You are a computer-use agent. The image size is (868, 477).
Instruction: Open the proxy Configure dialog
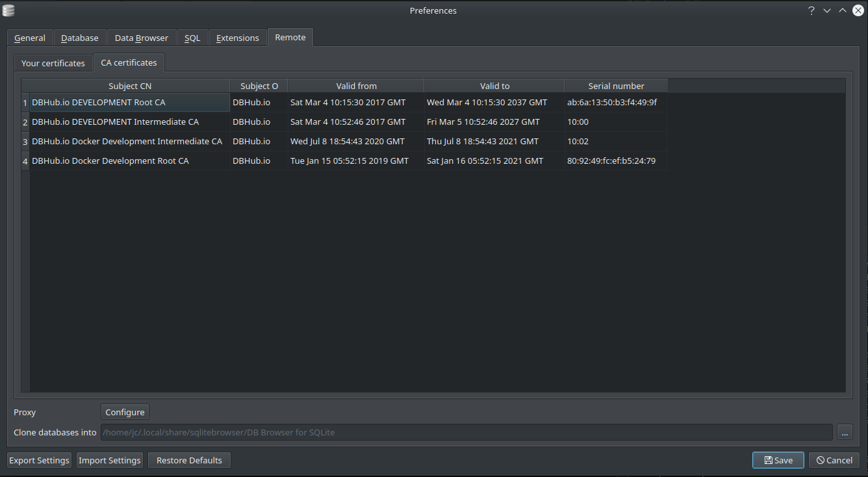[x=125, y=411]
